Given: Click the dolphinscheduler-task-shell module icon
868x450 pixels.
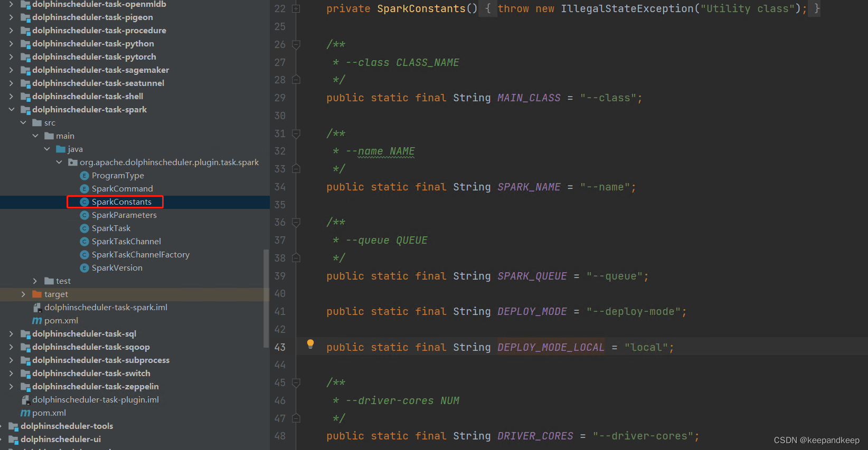Looking at the screenshot, I should click(25, 97).
